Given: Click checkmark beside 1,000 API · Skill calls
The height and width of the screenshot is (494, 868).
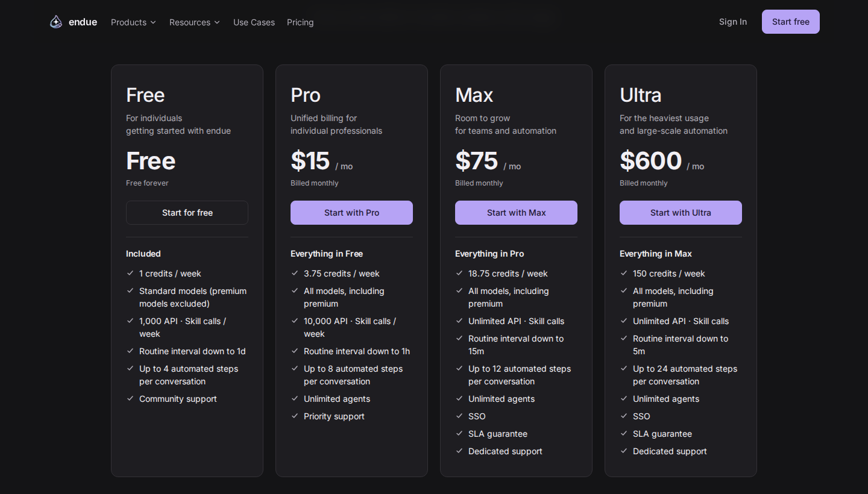Looking at the screenshot, I should click(x=130, y=321).
